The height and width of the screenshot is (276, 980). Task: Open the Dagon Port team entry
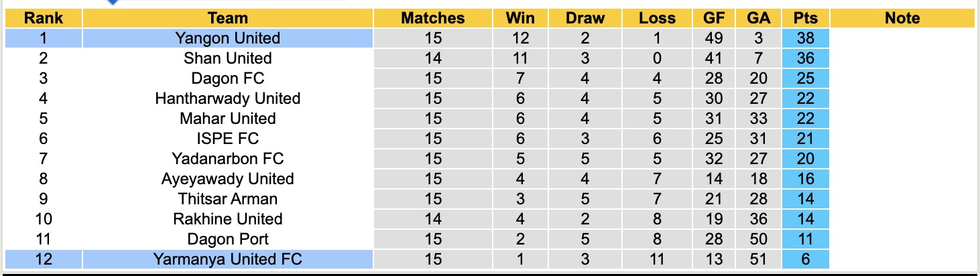click(227, 239)
